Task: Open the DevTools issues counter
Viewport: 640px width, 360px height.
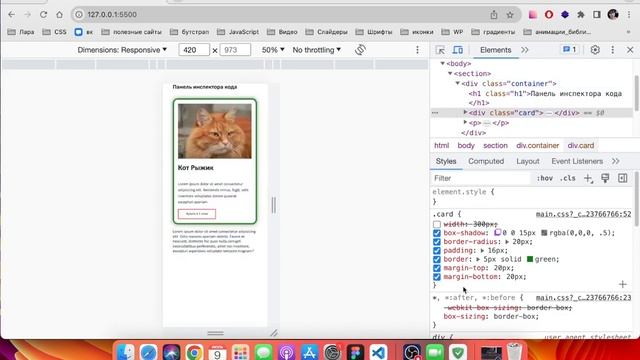Action: tap(570, 50)
